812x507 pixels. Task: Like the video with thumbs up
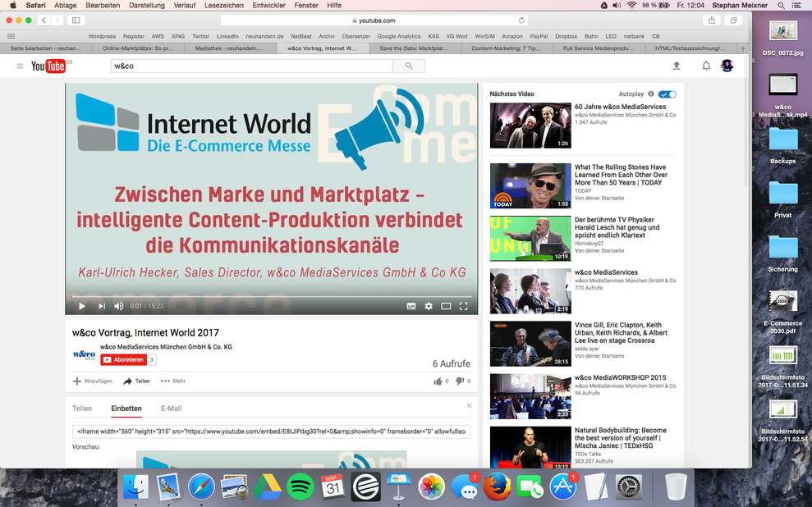438,381
